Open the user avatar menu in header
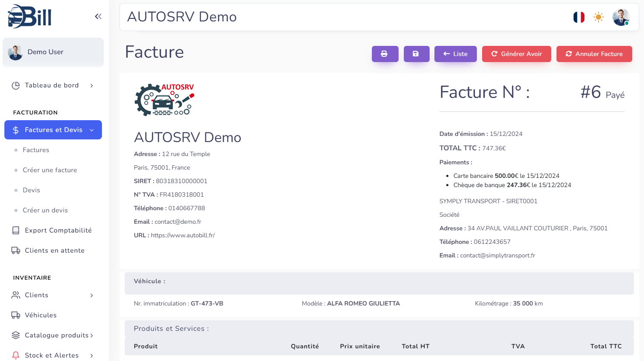Screen dimensions: 644x361 click(x=621, y=17)
